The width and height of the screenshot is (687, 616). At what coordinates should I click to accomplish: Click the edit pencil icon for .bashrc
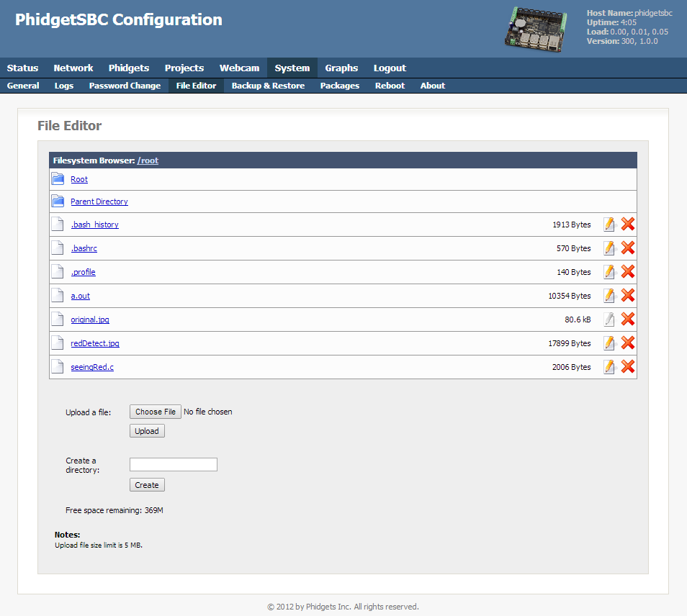(x=609, y=248)
